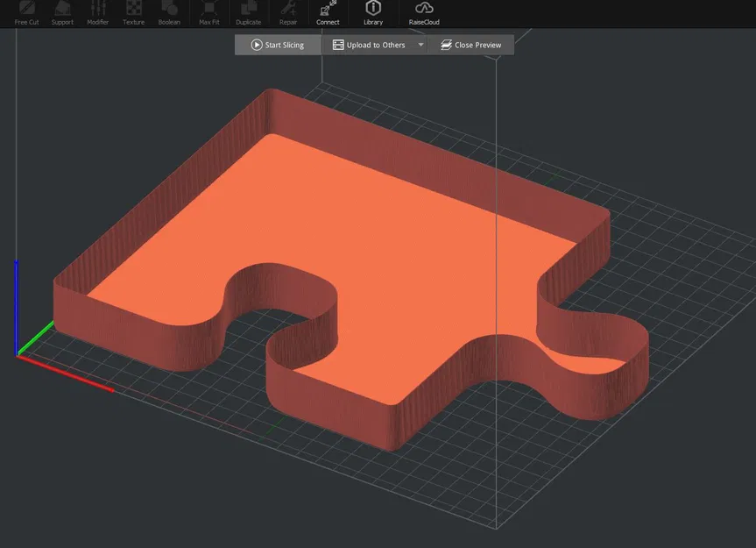Image resolution: width=756 pixels, height=548 pixels.
Task: Click the Start Slicing button
Action: tap(278, 45)
